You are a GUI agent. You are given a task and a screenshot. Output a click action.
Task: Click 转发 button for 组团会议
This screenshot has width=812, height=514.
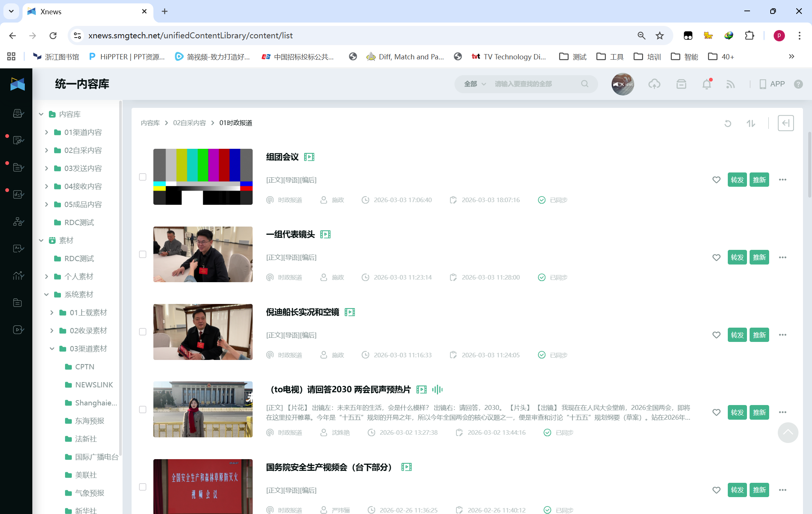tap(737, 180)
